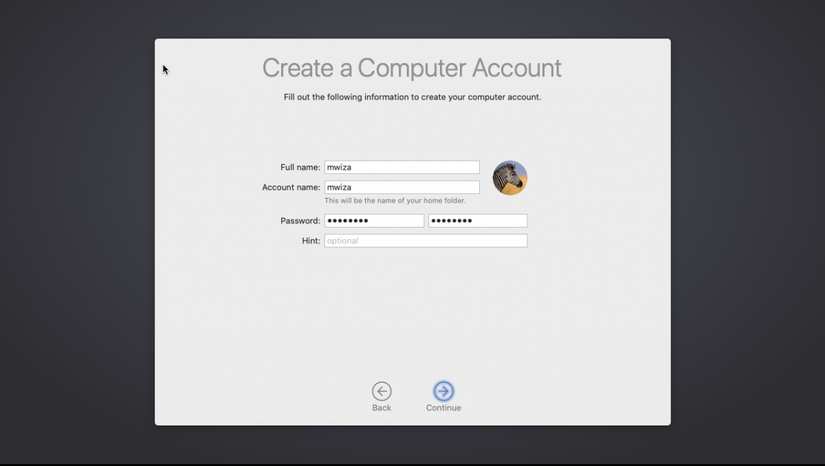This screenshot has width=825, height=466.
Task: Click the Continue arrow button
Action: coord(444,391)
